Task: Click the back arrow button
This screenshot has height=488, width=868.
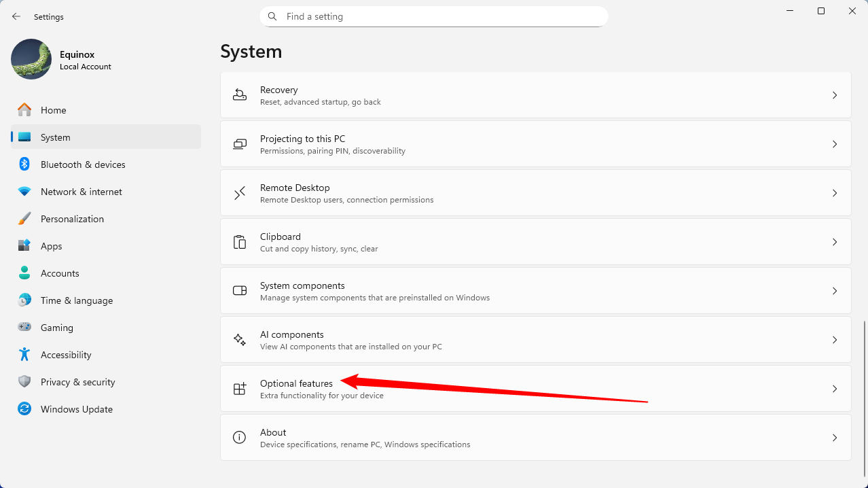Action: tap(16, 16)
